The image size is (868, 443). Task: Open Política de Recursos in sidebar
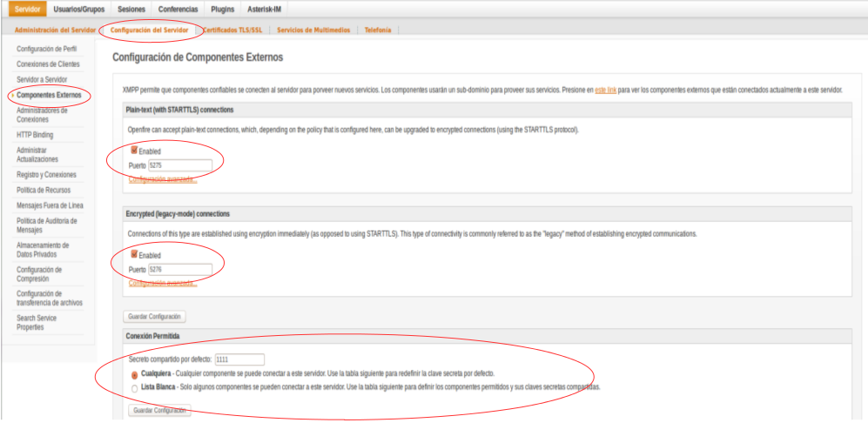pyautogui.click(x=44, y=191)
